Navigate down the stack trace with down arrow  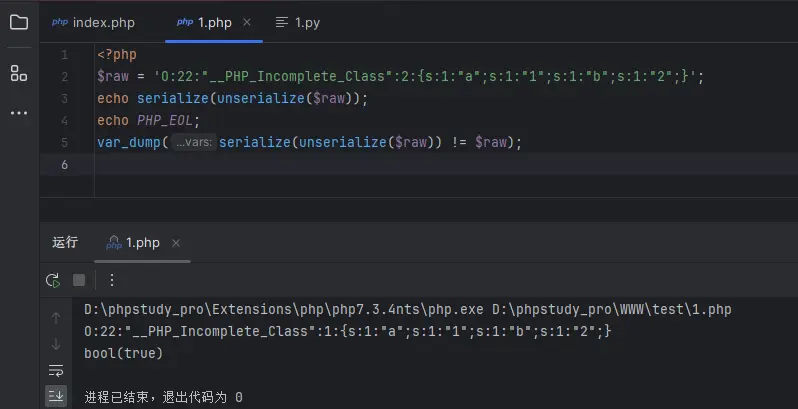(x=56, y=344)
